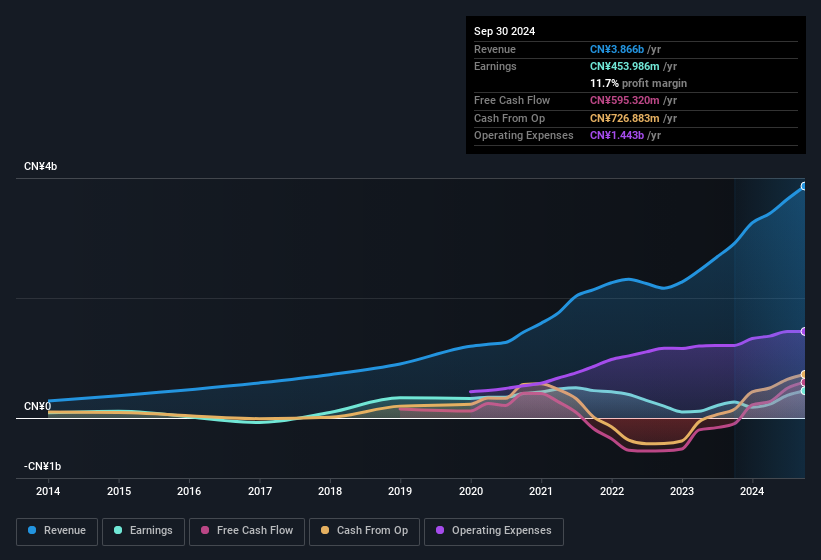Click the 2021 x-axis label
Screen dimensions: 821x560
pos(541,491)
